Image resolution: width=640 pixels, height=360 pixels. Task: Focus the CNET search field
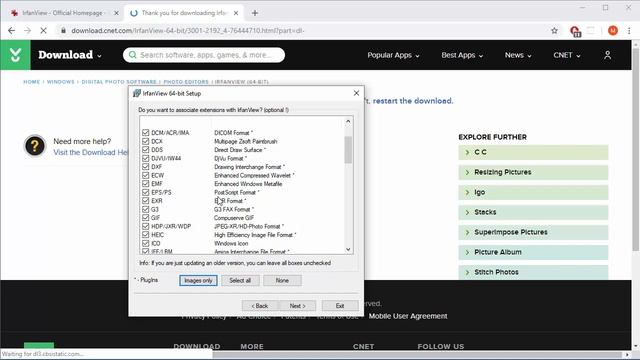tap(205, 55)
